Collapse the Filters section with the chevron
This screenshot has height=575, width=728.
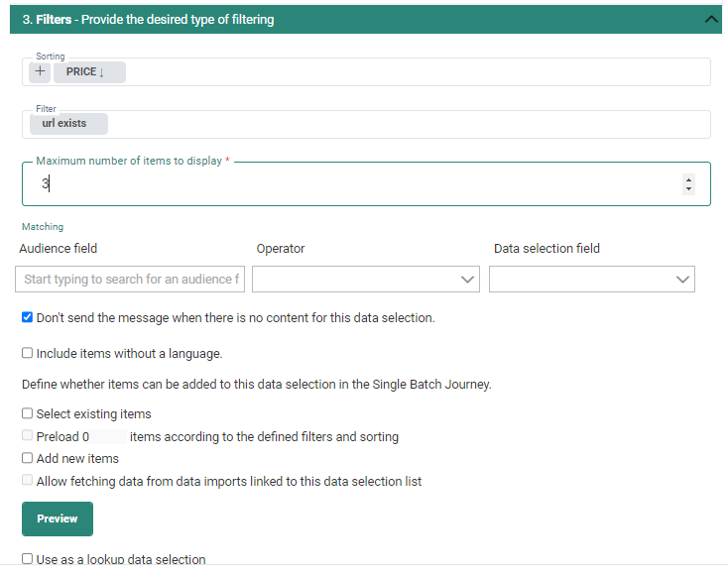[x=710, y=19]
